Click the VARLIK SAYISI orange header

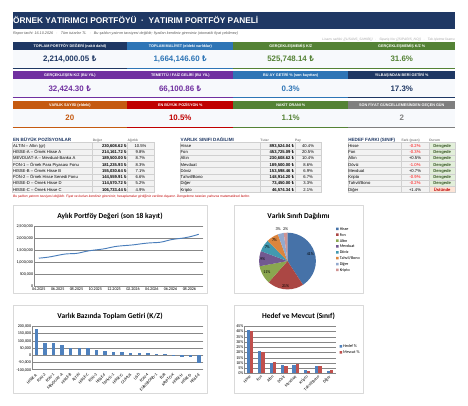pyautogui.click(x=70, y=105)
